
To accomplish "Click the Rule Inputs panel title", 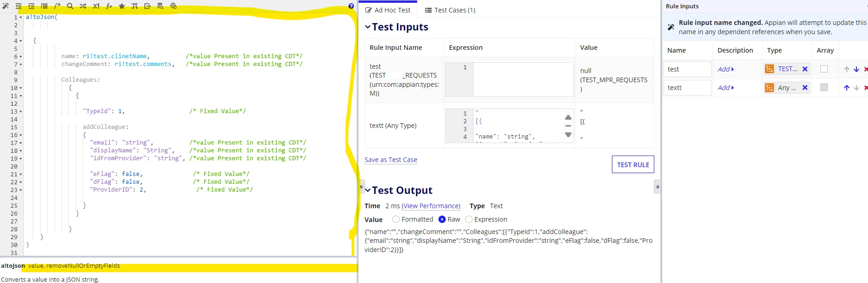I will 682,6.
